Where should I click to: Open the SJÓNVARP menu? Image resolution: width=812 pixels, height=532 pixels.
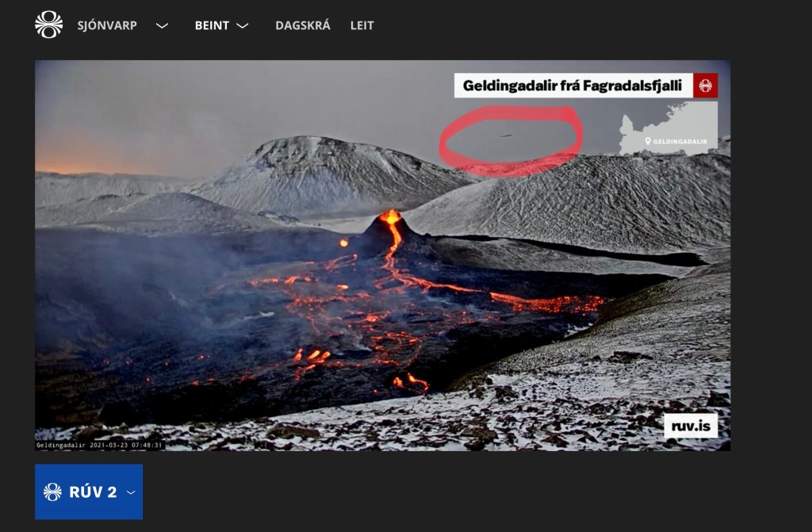(107, 25)
